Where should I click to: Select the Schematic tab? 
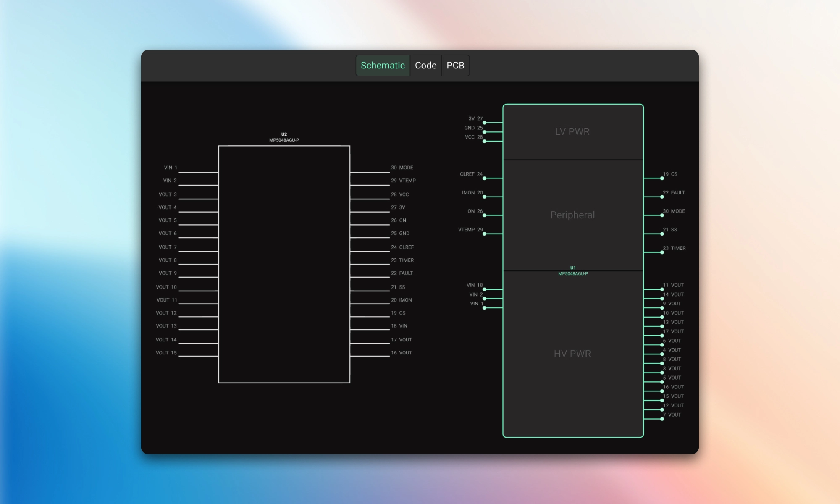[x=383, y=66]
